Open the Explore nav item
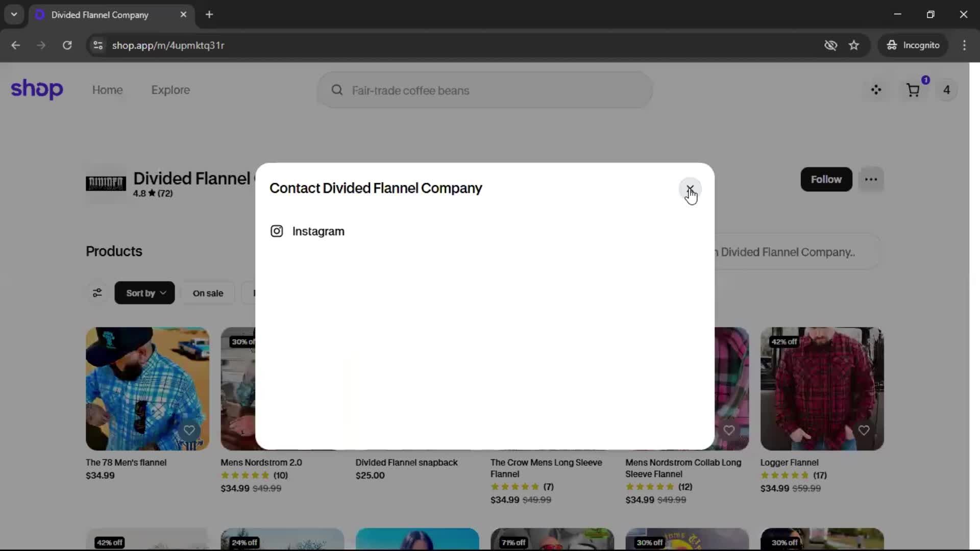 pyautogui.click(x=170, y=90)
